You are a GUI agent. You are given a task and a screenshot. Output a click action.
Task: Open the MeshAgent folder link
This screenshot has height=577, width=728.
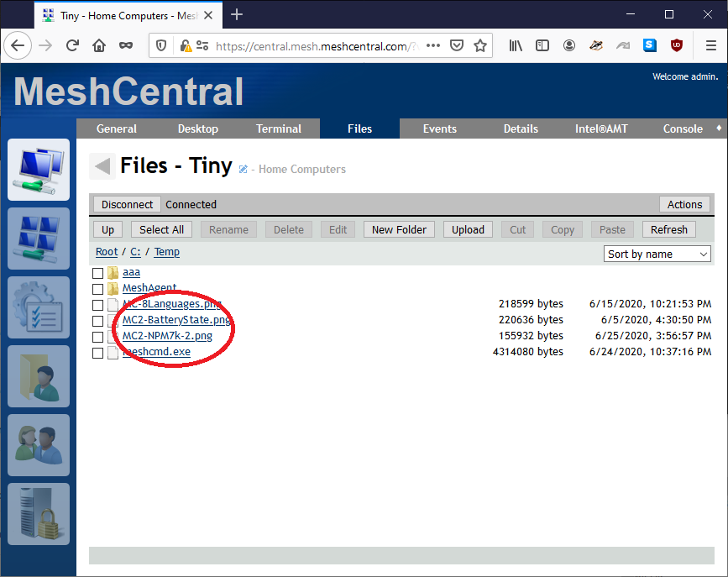[149, 288]
